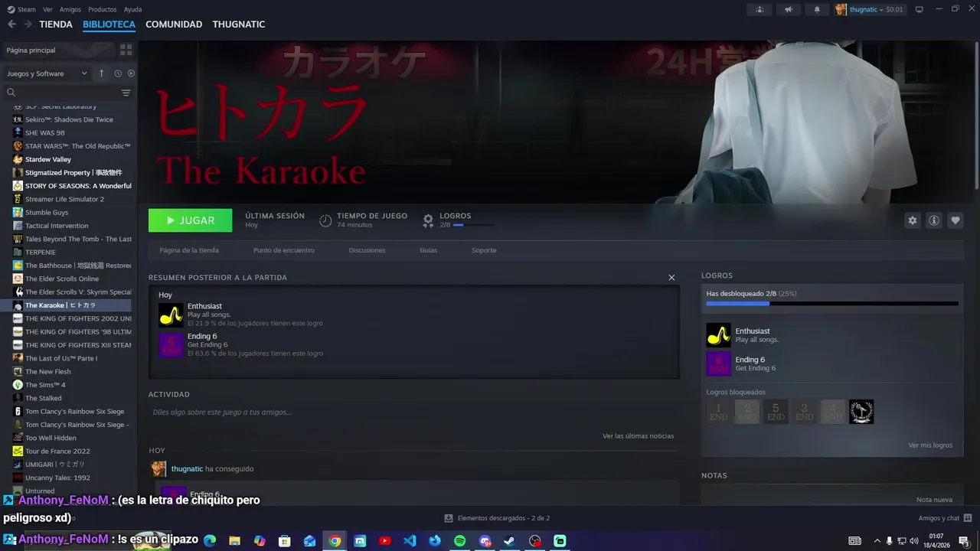
Task: Open the THUGNATIC profile tab
Action: [239, 24]
